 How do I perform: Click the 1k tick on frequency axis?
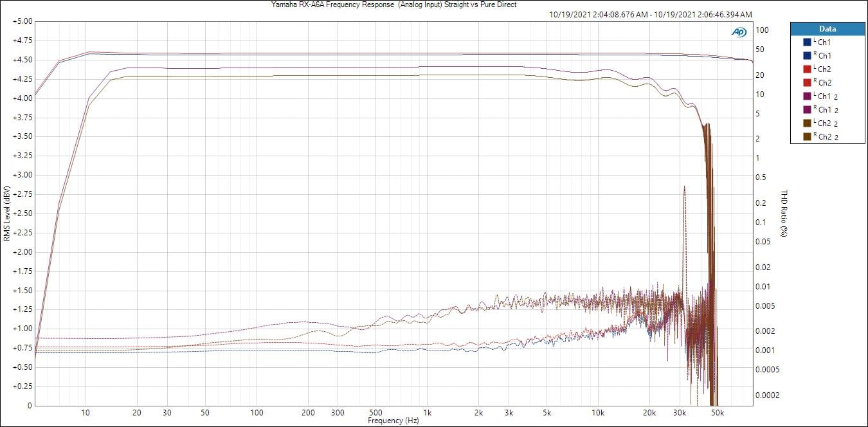point(427,412)
